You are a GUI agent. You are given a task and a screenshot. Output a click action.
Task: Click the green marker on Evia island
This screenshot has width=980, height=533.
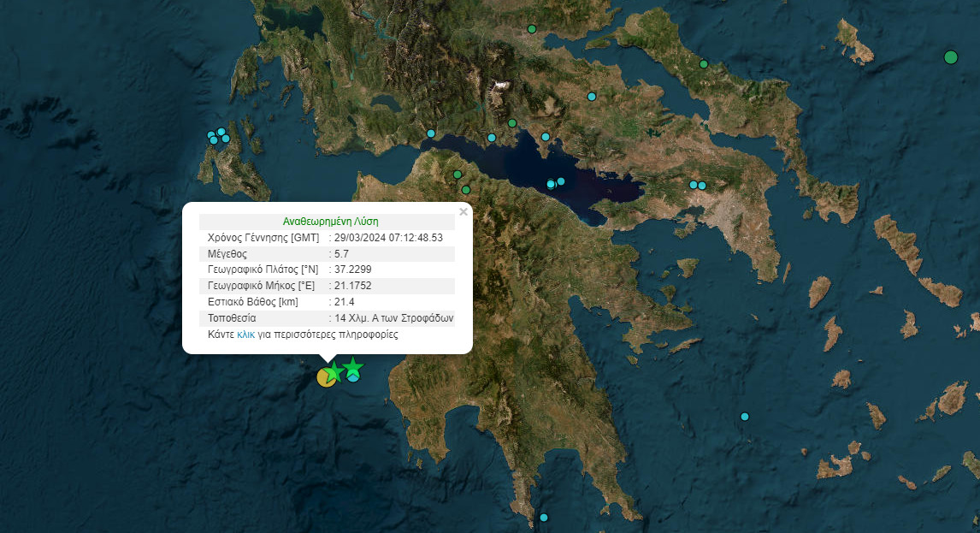[704, 64]
